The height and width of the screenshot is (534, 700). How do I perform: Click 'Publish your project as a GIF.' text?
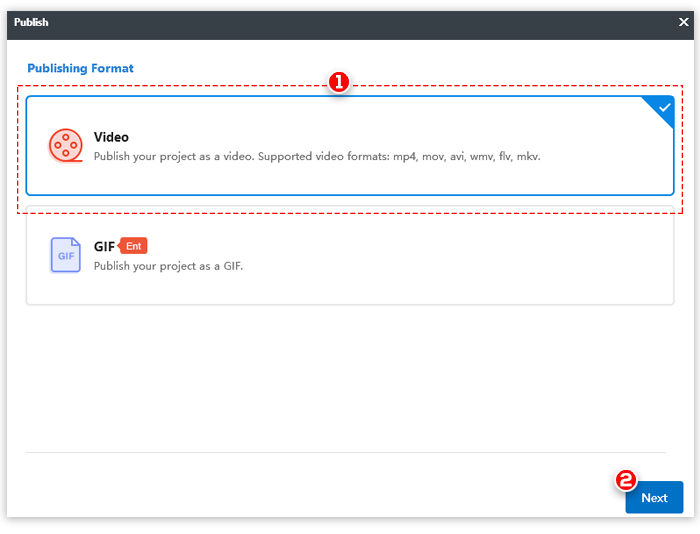click(168, 266)
